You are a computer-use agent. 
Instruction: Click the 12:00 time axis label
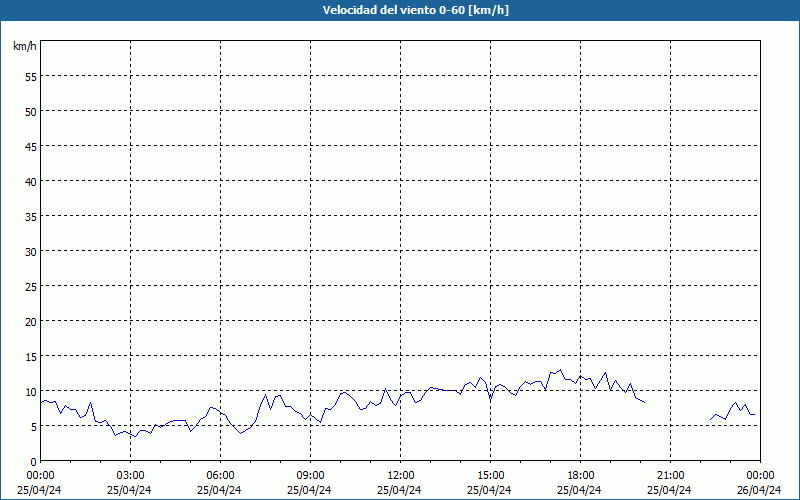tap(401, 476)
